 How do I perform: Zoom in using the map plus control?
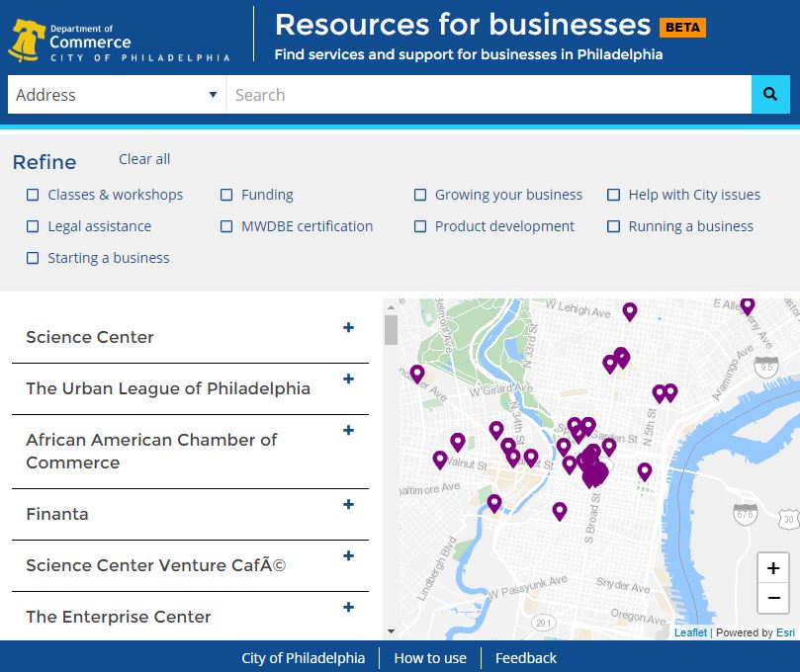click(772, 567)
